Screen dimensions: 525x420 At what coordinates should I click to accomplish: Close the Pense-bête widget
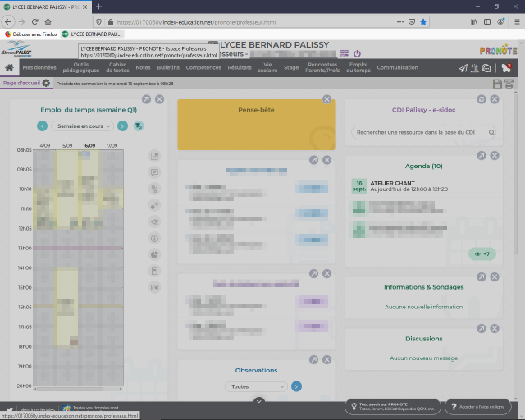coord(326,99)
